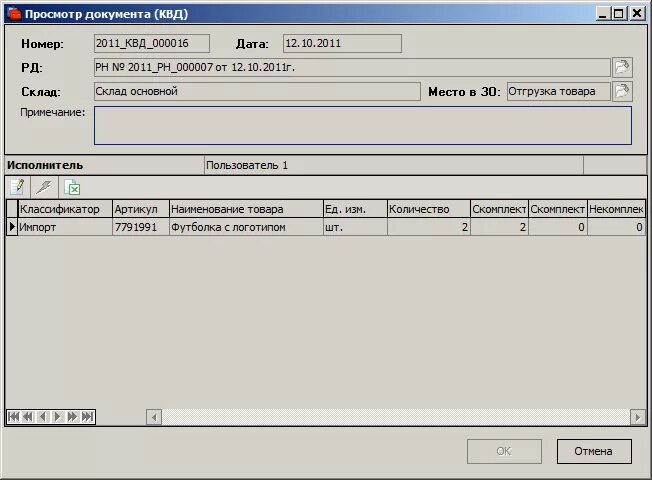The image size is (652, 480).
Task: Click the horizontal scrollbar track
Action: click(x=396, y=417)
